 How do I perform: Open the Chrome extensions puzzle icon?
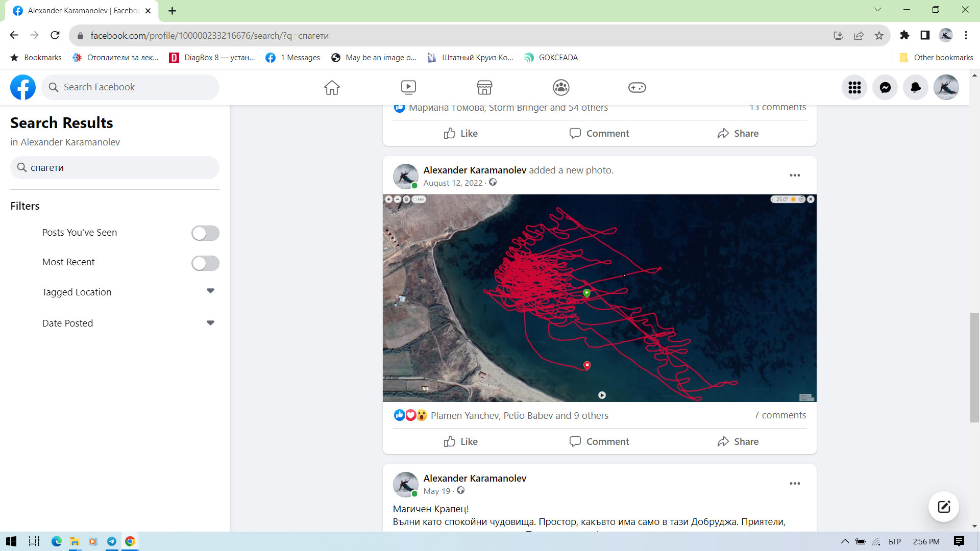904,35
